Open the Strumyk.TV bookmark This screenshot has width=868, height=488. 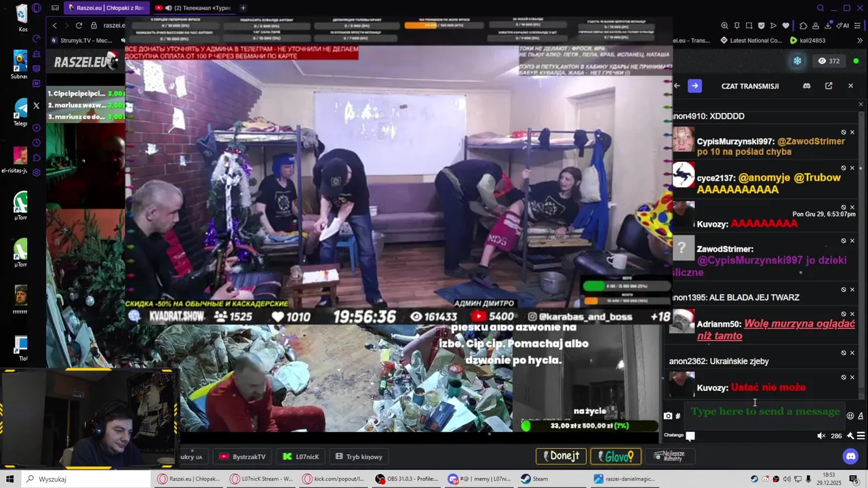click(x=82, y=41)
